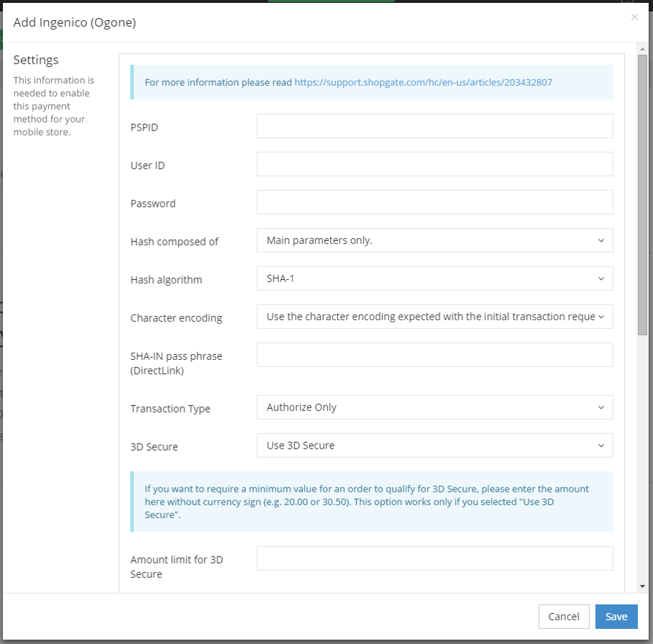
Task: Click the SHA-IN pass phrase field
Action: tap(435, 355)
